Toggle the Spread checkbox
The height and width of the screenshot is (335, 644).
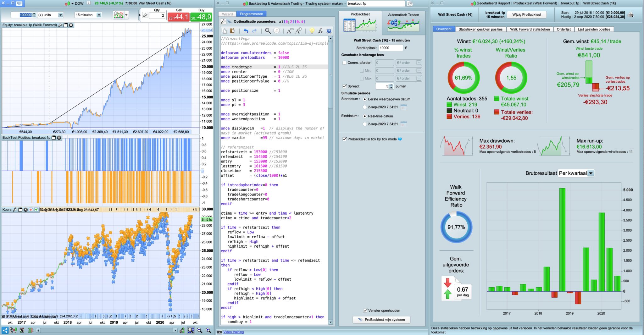point(344,86)
